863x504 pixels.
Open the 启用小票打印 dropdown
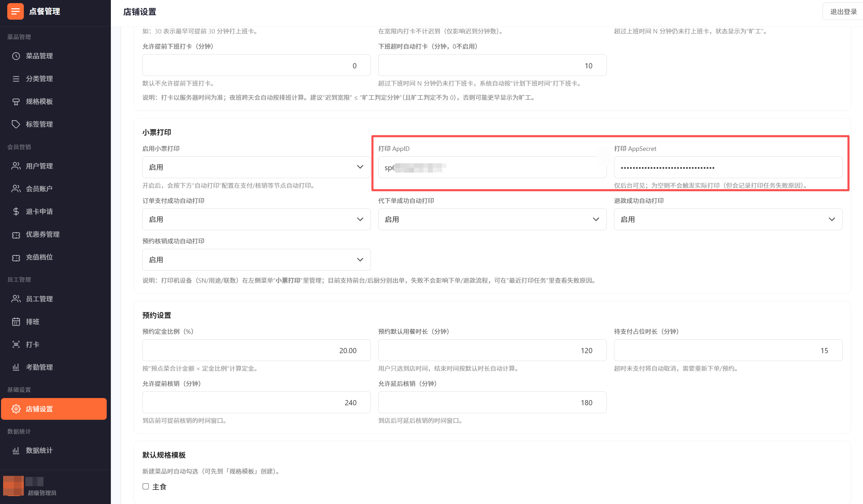(256, 167)
